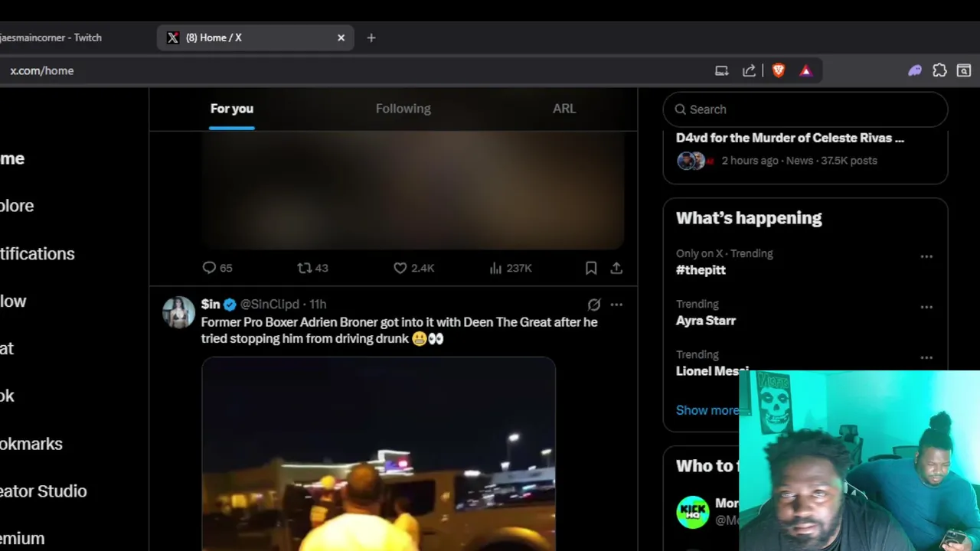Open more options for Ayra Starr trend

(x=926, y=307)
